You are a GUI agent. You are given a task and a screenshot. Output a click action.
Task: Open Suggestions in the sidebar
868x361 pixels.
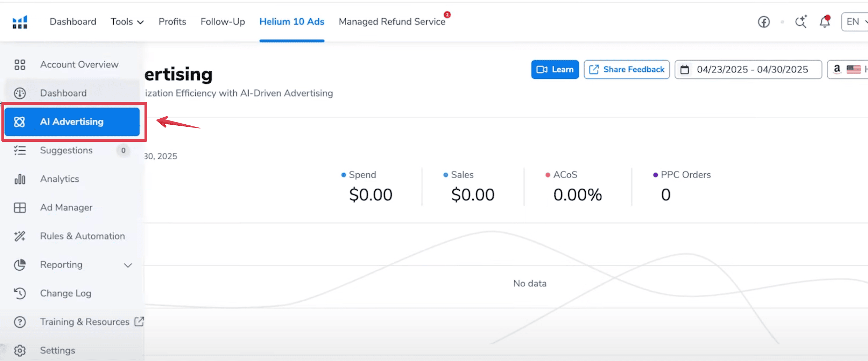pyautogui.click(x=66, y=150)
